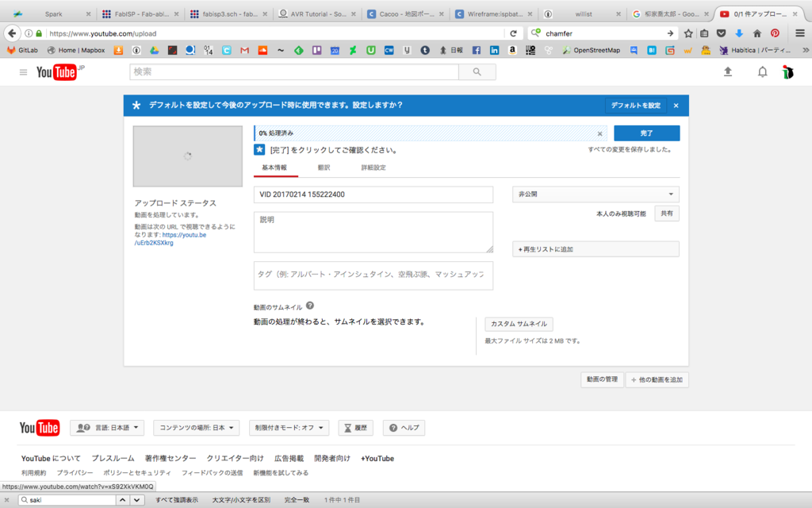The image size is (812, 508).
Task: Open the Google Drive bookmark icon
Action: (x=155, y=50)
